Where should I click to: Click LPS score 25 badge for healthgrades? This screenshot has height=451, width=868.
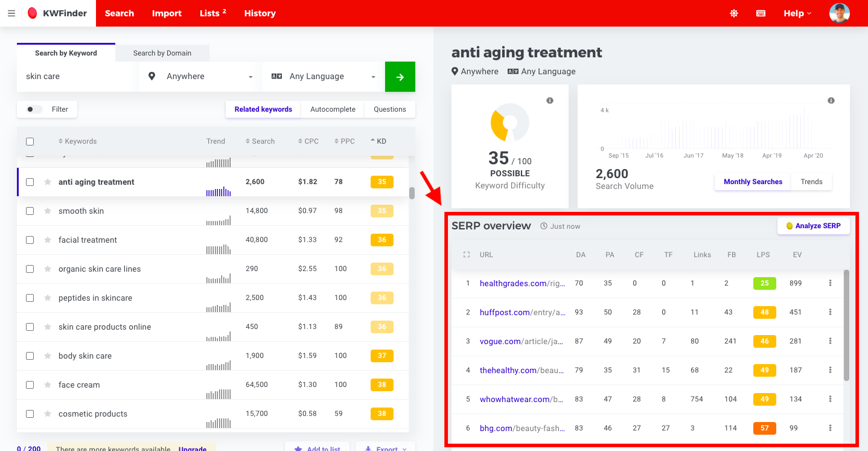tap(765, 283)
